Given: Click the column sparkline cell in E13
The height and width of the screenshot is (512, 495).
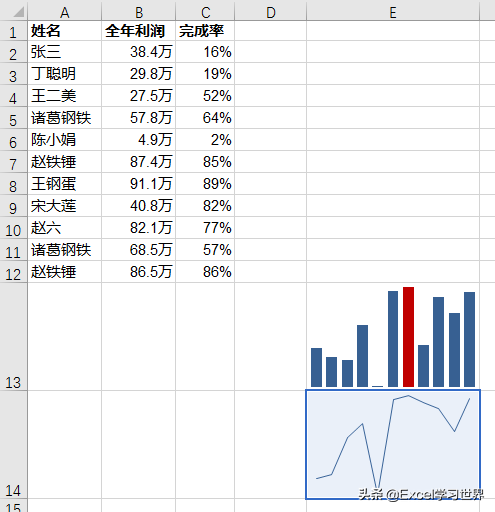Looking at the screenshot, I should pos(393,337).
